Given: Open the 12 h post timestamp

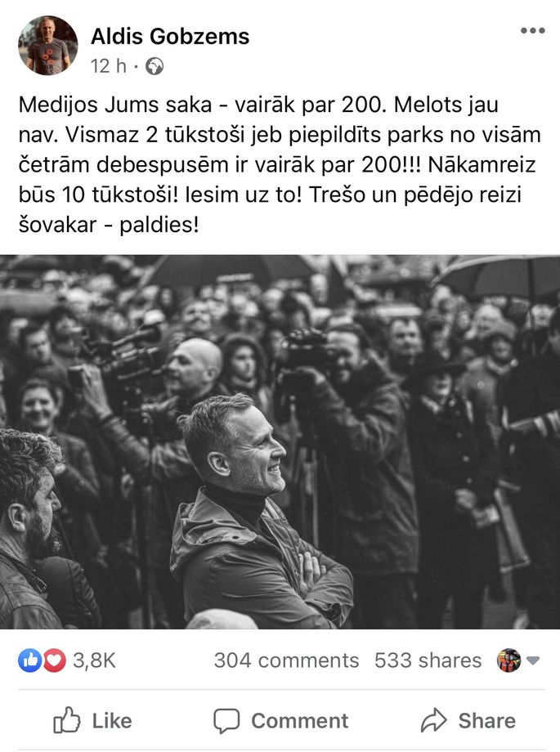Looking at the screenshot, I should pyautogui.click(x=109, y=66).
